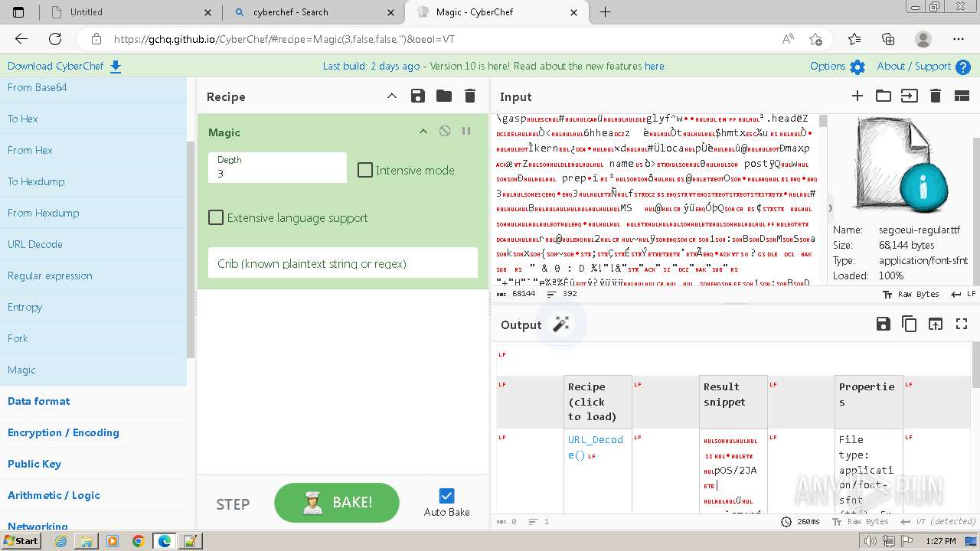Select the URL Decode operation

click(x=93, y=244)
